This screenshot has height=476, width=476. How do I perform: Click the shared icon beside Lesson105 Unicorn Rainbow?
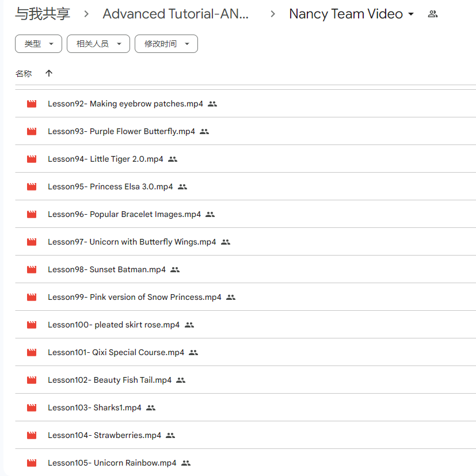tap(186, 463)
